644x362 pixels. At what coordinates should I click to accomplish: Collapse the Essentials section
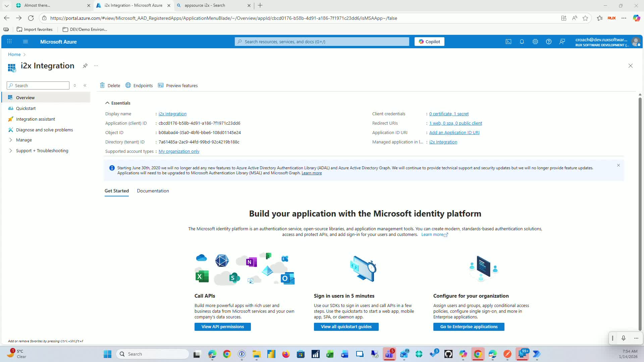107,103
